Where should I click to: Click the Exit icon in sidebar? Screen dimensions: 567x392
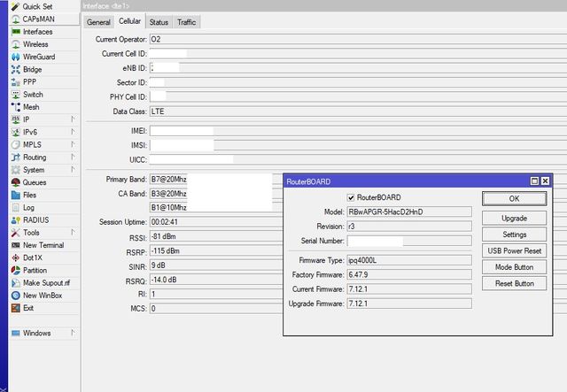[x=16, y=308]
